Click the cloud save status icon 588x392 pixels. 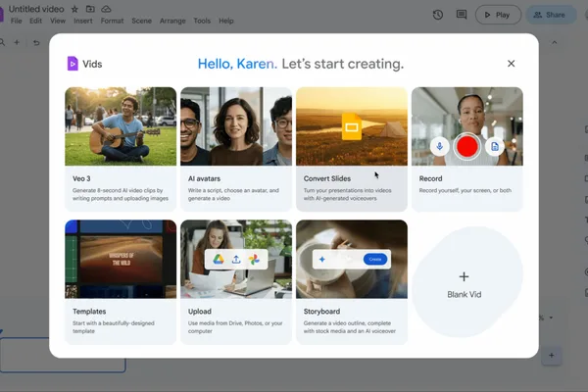(x=106, y=9)
